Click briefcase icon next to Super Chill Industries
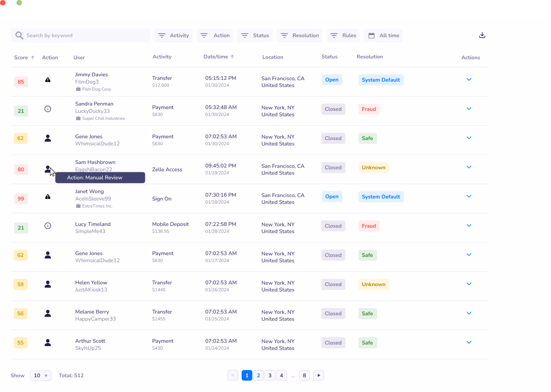 pos(78,118)
